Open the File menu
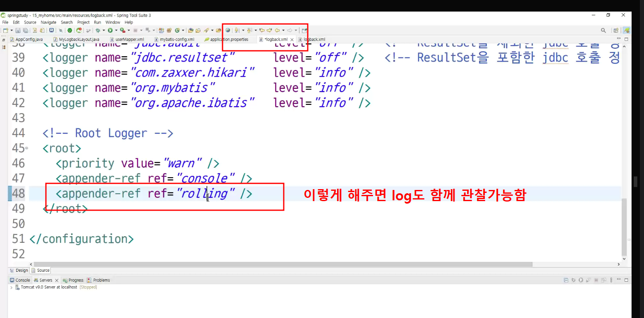This screenshot has width=644, height=318. (x=5, y=22)
